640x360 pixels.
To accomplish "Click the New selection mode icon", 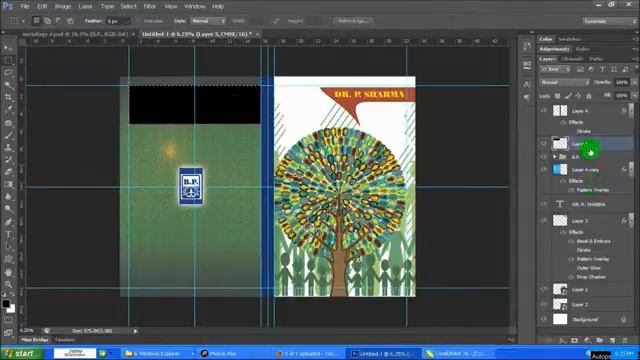I will (x=36, y=20).
